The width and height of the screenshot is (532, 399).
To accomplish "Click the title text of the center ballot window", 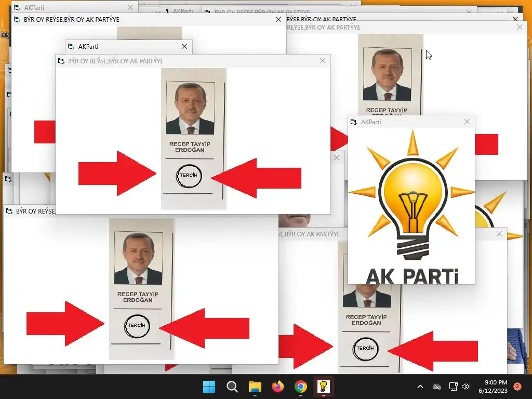I will [116, 61].
